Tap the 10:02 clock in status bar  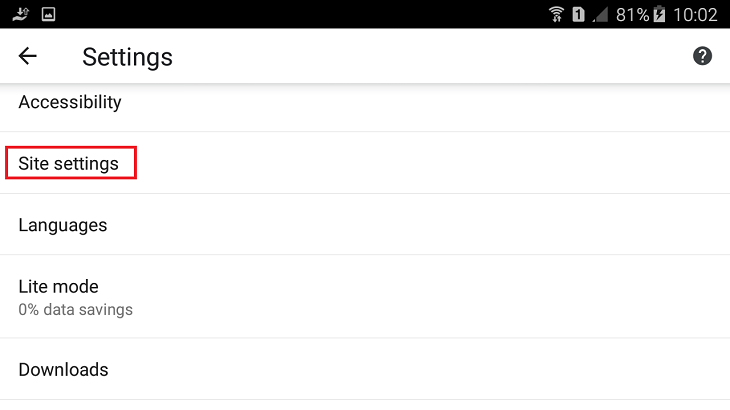[x=695, y=15]
